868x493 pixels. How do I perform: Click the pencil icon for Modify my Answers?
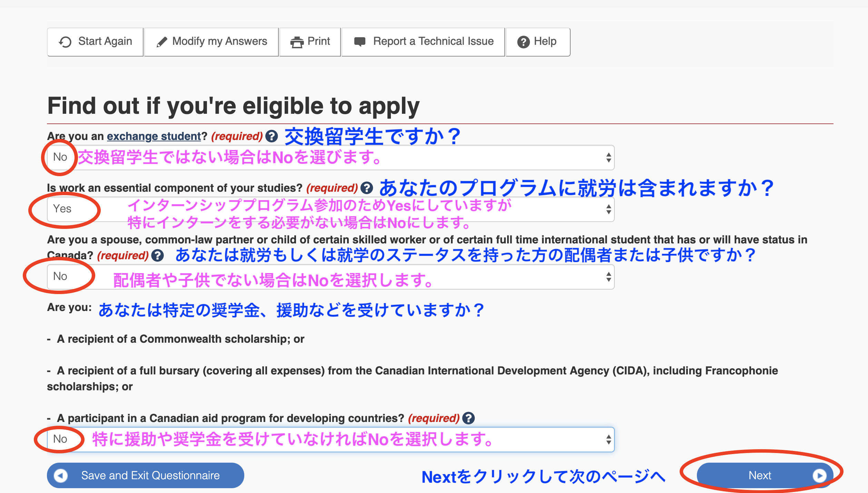[161, 42]
